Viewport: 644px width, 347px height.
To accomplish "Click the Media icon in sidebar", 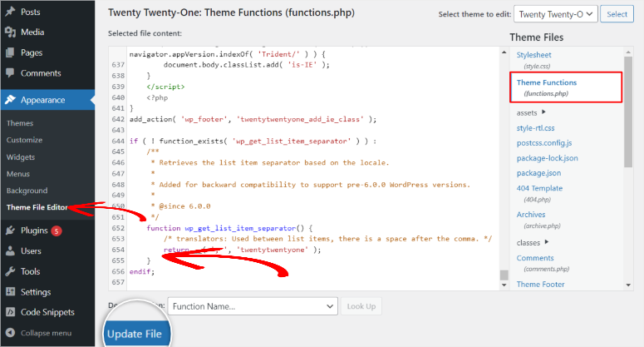I will pos(10,32).
